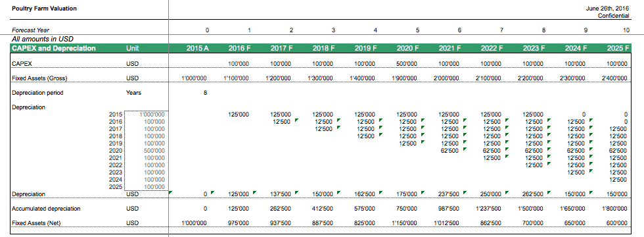
Task: Select the depreciation period value 8
Action: [x=205, y=93]
